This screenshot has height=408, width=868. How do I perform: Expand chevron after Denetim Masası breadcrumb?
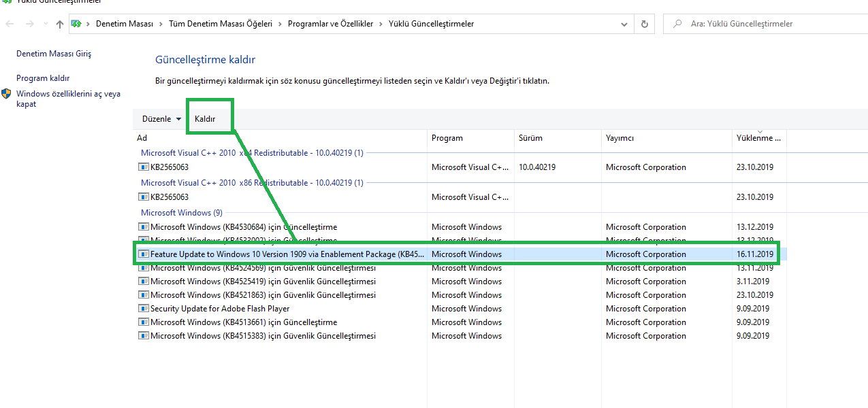(x=161, y=24)
